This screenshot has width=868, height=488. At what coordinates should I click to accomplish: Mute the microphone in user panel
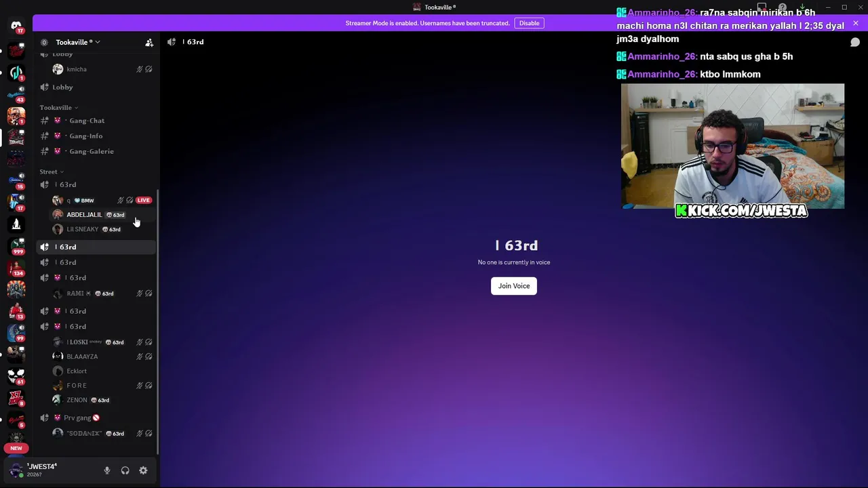pos(106,470)
